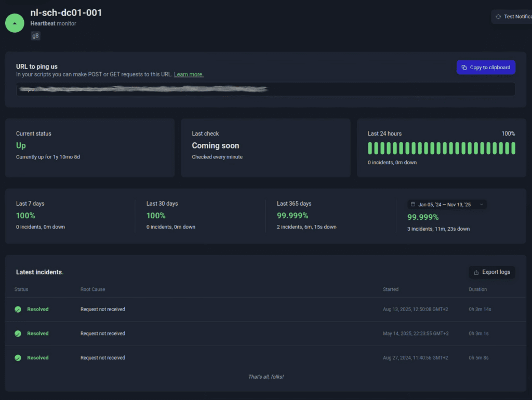Click a green uptime bar in Last 24 hours chart
Viewport: 532px width, 400px height.
point(442,148)
